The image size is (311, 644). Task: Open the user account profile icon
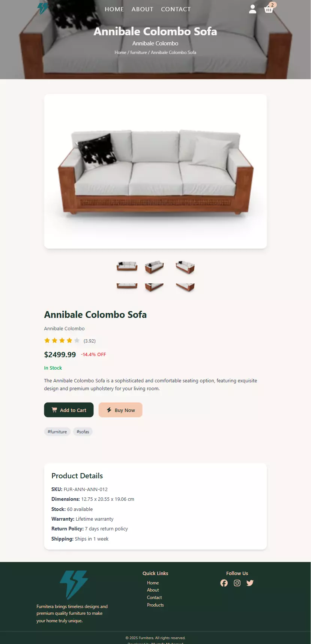(252, 9)
